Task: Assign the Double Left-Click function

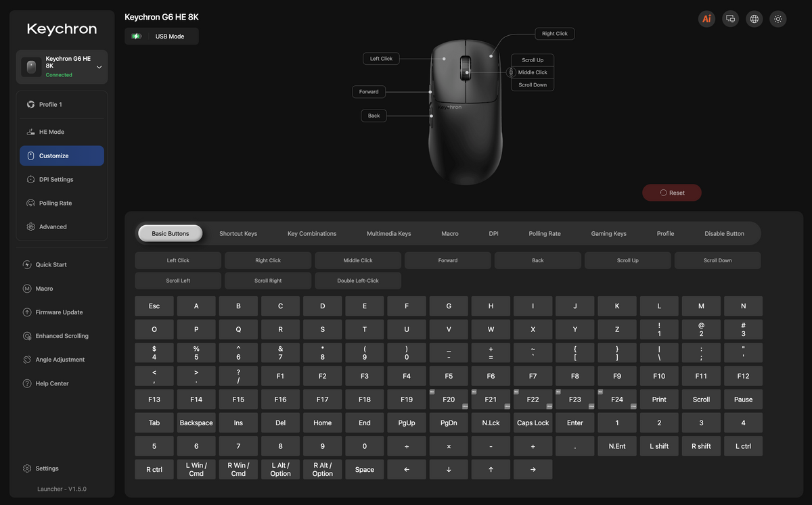Action: (x=358, y=281)
